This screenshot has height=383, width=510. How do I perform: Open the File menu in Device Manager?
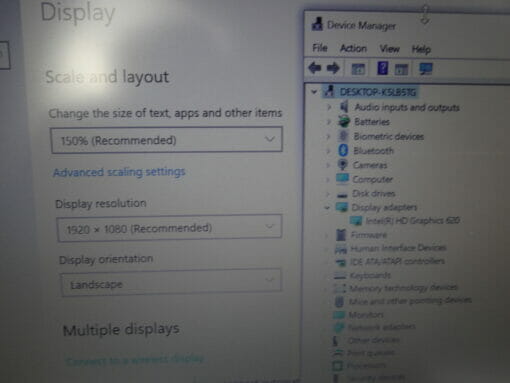point(320,48)
